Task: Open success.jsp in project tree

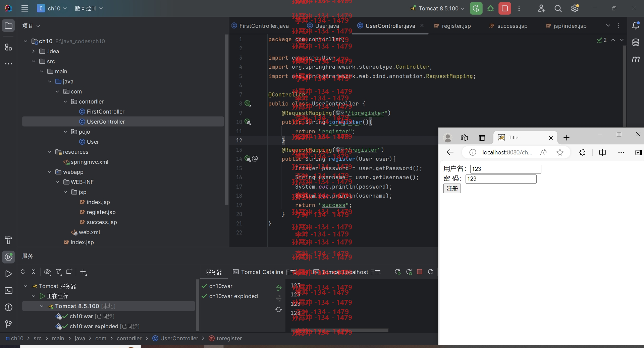Action: point(98,222)
